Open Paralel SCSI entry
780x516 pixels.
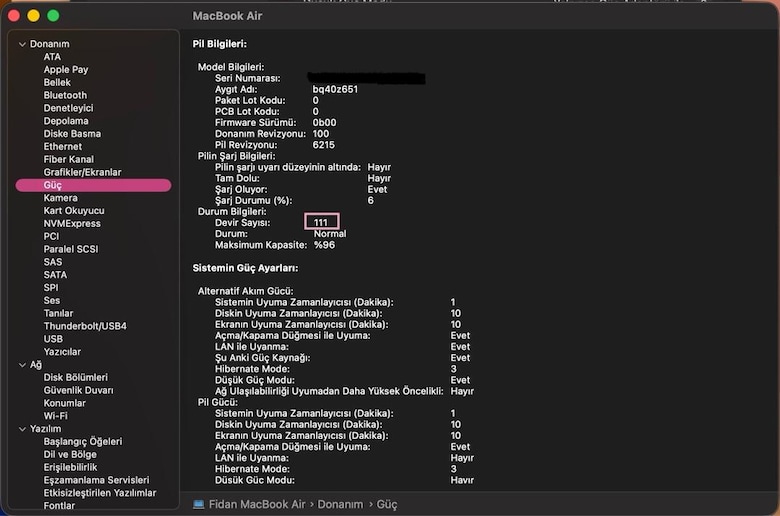pos(71,249)
